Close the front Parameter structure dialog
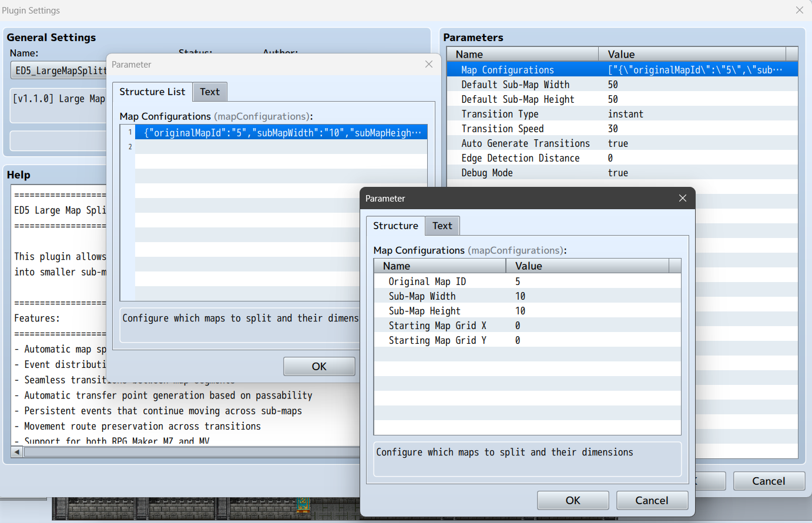The height and width of the screenshot is (523, 812). [682, 199]
